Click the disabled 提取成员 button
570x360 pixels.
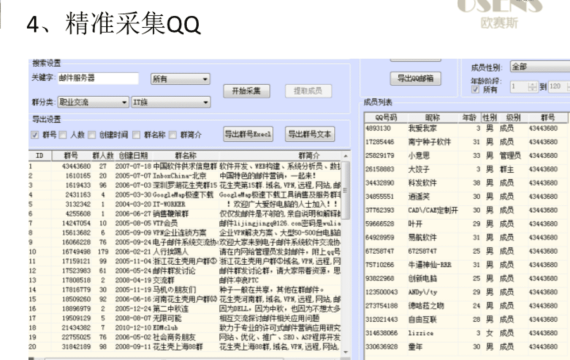pos(308,91)
